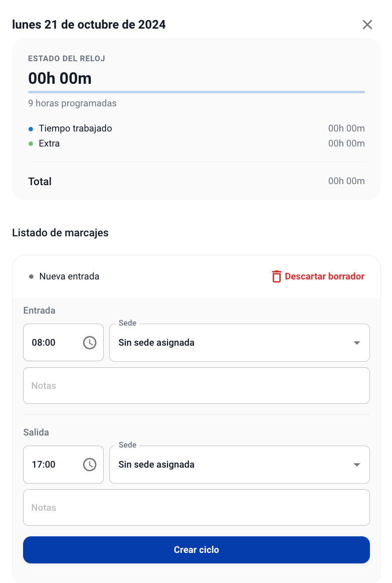Click the Listado de marcajes heading
392x583 pixels.
[x=60, y=233]
